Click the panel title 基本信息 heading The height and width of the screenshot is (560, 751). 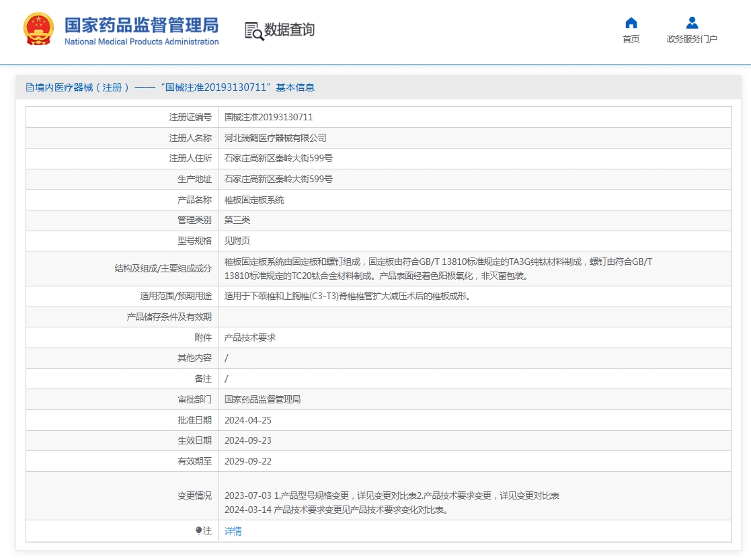tap(295, 87)
